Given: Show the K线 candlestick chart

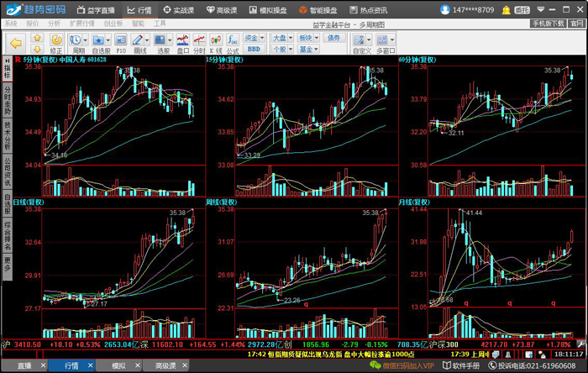Looking at the screenshot, I should point(216,39).
